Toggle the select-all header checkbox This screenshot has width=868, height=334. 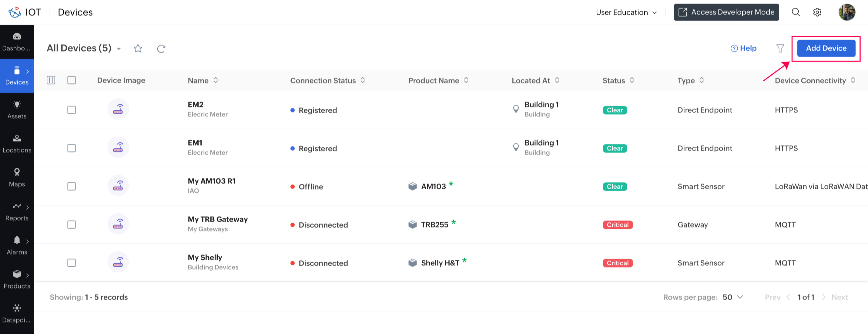click(72, 80)
